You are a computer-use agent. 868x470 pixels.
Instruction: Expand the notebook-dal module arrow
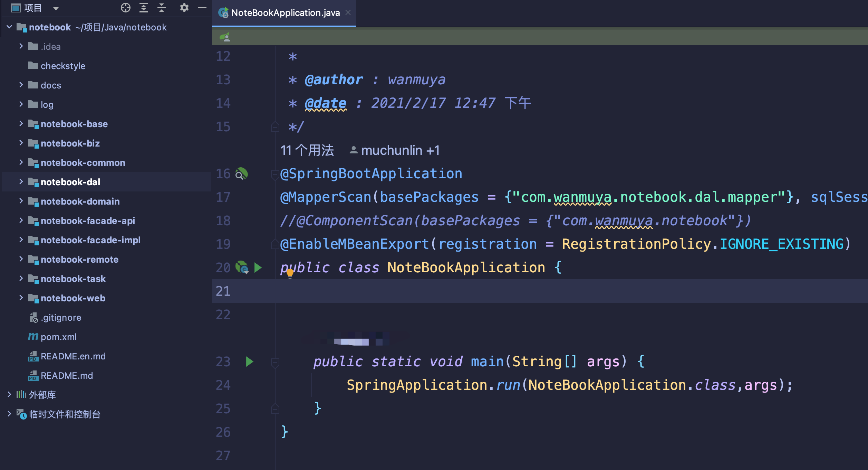coord(21,181)
